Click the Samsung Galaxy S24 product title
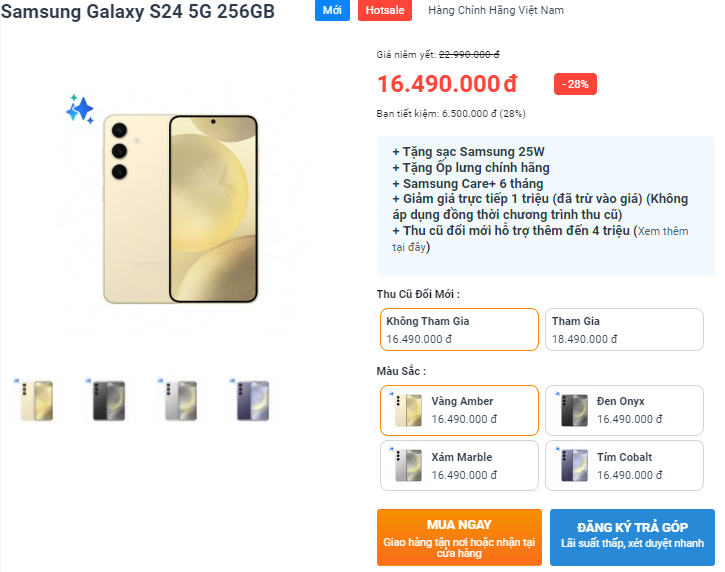Image resolution: width=725 pixels, height=572 pixels. [x=138, y=11]
